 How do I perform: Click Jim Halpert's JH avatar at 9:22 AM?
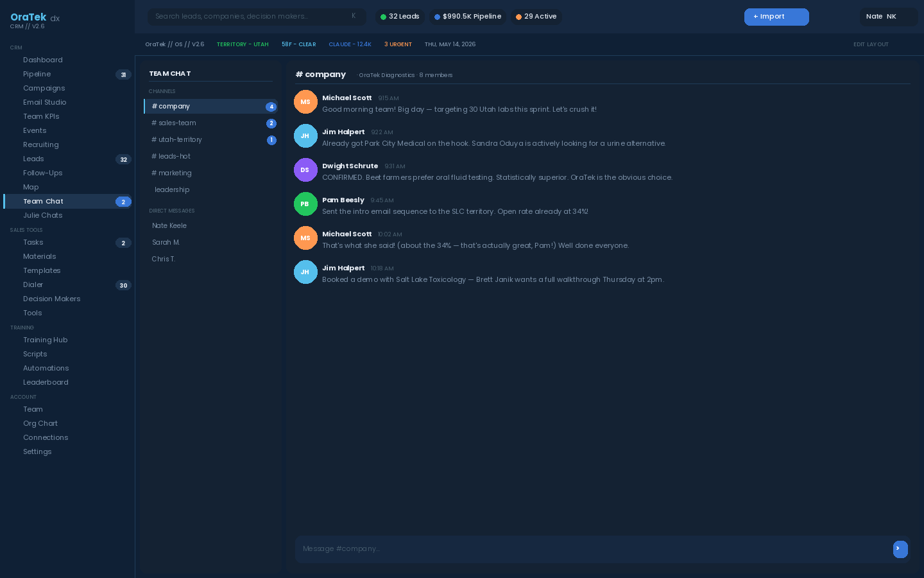305,136
